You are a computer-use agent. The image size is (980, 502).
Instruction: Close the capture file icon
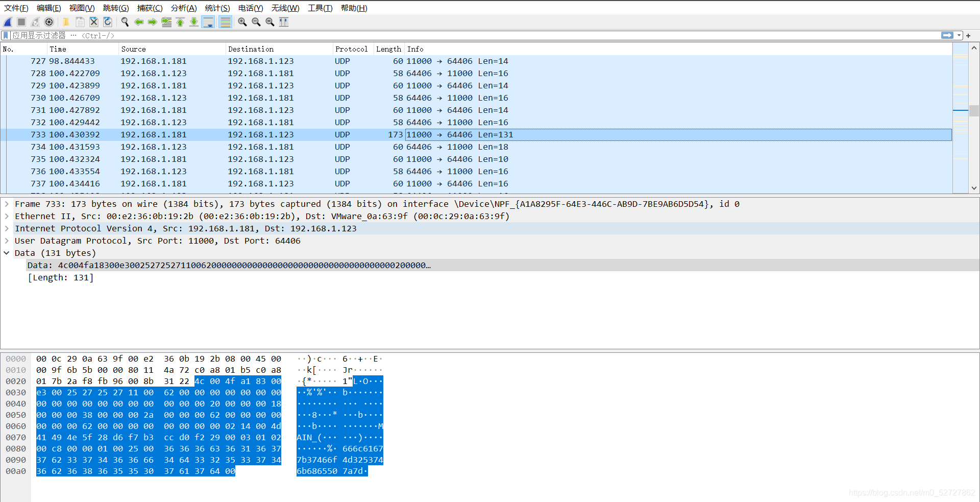(93, 22)
